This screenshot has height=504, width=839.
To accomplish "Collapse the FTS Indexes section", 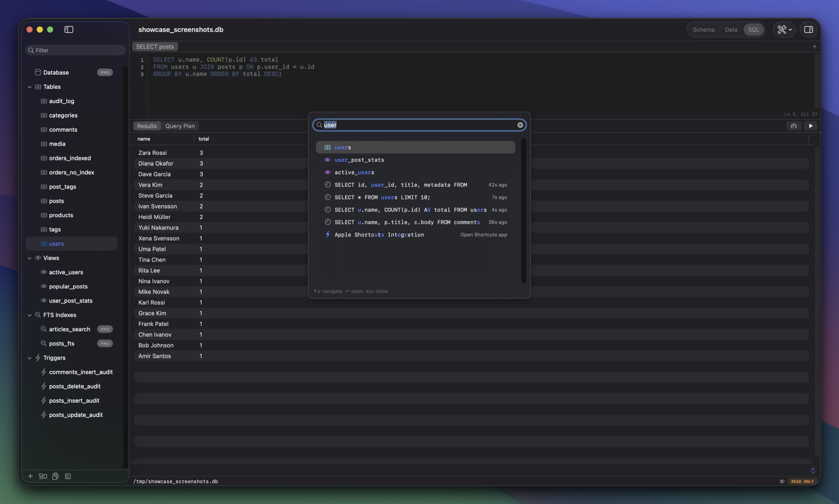I will [29, 315].
